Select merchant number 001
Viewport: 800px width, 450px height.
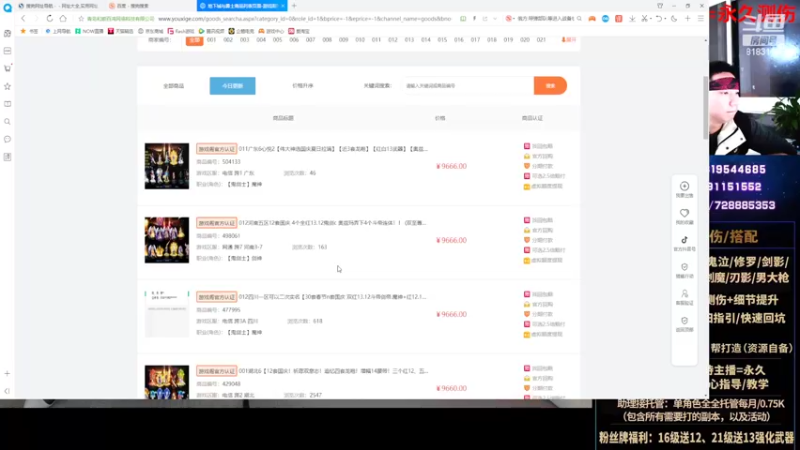coord(211,40)
